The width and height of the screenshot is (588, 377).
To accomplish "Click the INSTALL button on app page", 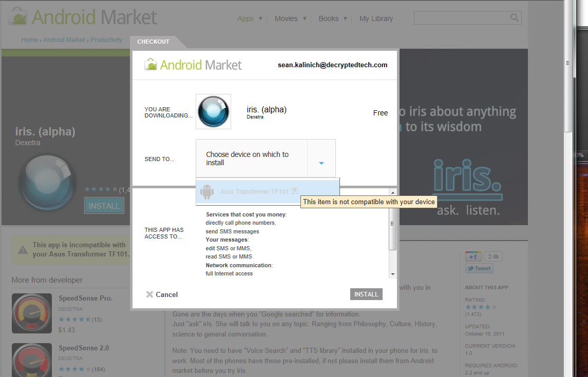I will point(104,206).
